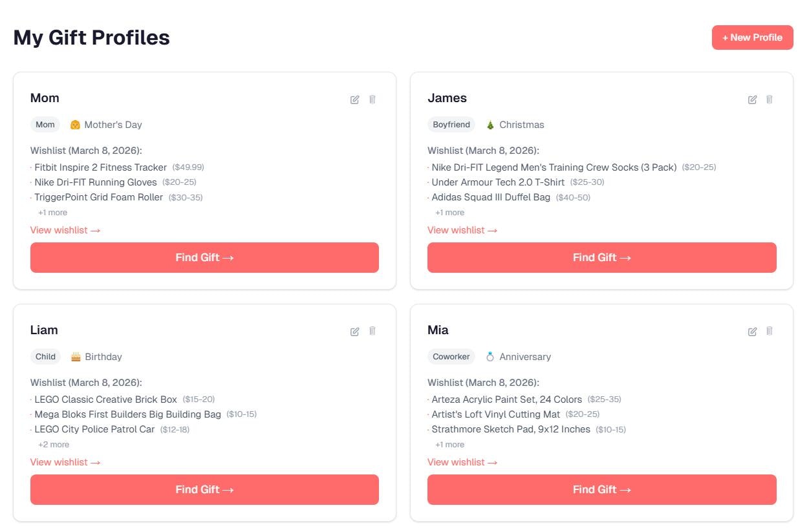809x532 pixels.
Task: Open edit icon for Liam's profile
Action: pyautogui.click(x=354, y=332)
